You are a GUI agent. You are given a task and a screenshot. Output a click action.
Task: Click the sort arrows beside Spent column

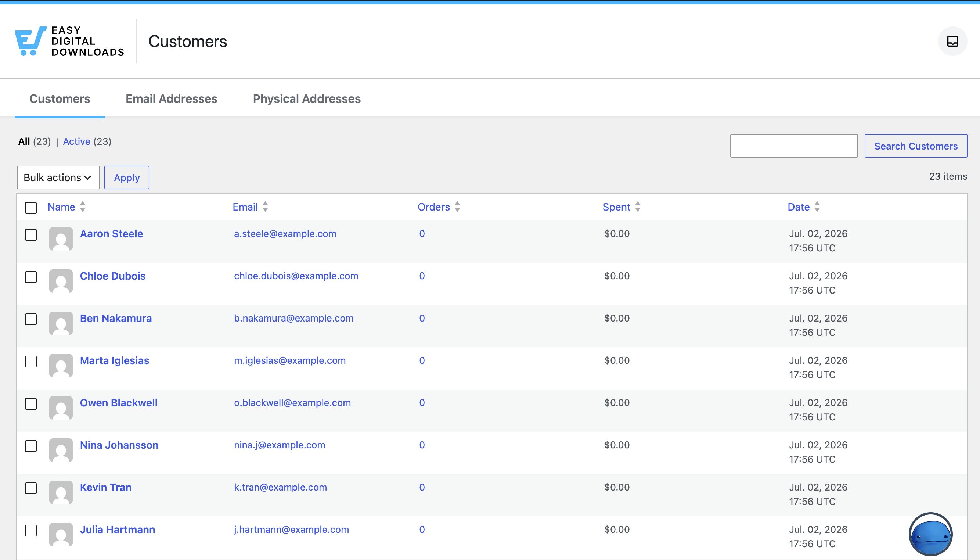coord(637,207)
